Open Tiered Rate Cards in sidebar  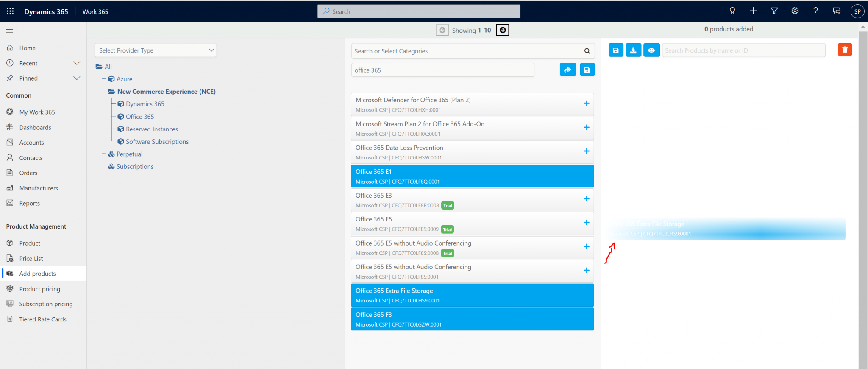(43, 319)
